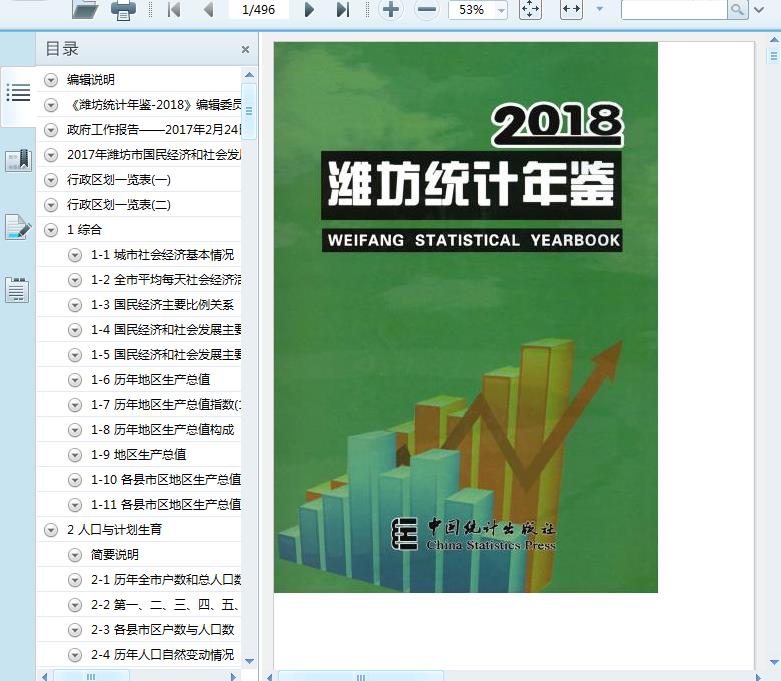
Task: Open 1-7 历年地区生产总值指数
Action: pos(166,405)
